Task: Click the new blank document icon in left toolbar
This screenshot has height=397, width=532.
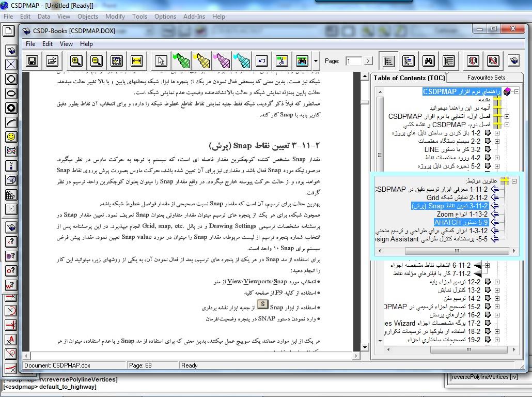Action: (x=9, y=31)
